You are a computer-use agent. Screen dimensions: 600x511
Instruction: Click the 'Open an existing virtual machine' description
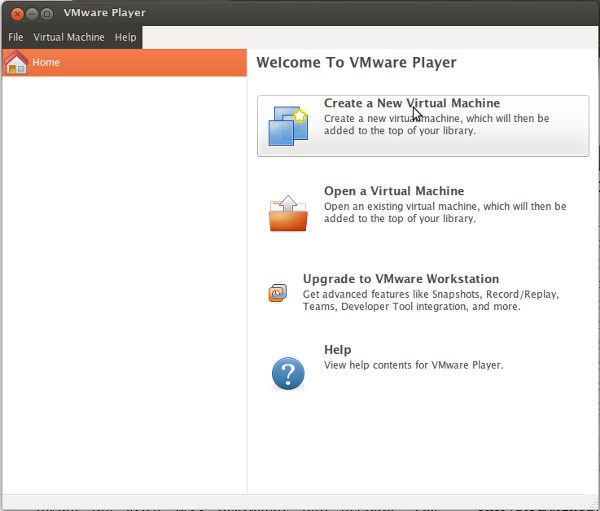pos(444,213)
